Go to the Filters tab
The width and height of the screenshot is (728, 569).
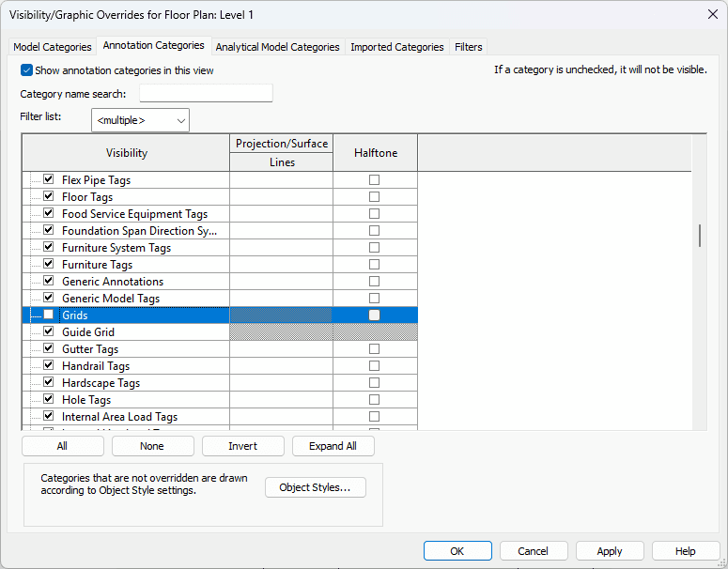coord(468,47)
